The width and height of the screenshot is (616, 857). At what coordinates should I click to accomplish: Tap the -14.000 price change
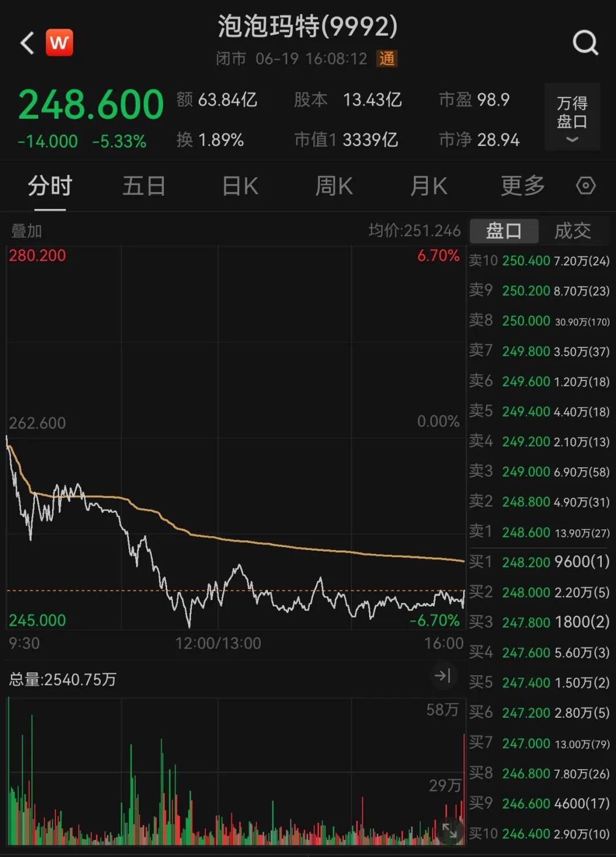click(48, 142)
